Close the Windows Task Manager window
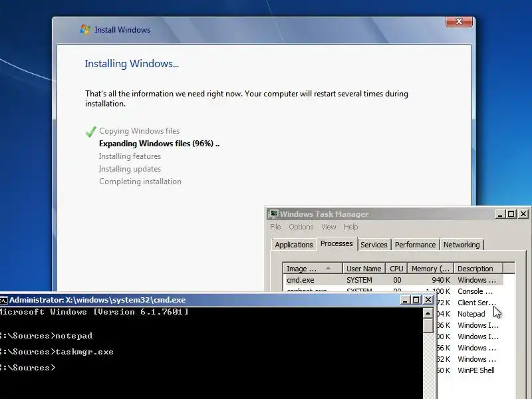532x399 pixels. pyautogui.click(x=523, y=214)
